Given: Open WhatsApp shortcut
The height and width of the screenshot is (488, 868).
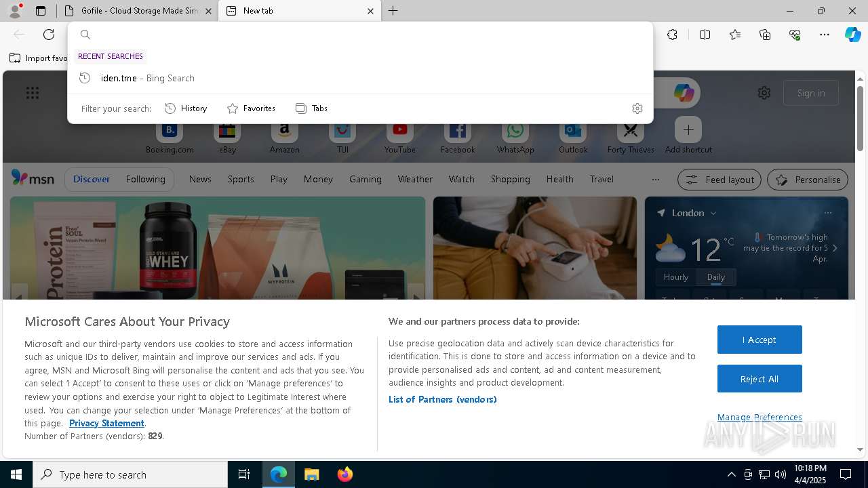Looking at the screenshot, I should pyautogui.click(x=515, y=137).
